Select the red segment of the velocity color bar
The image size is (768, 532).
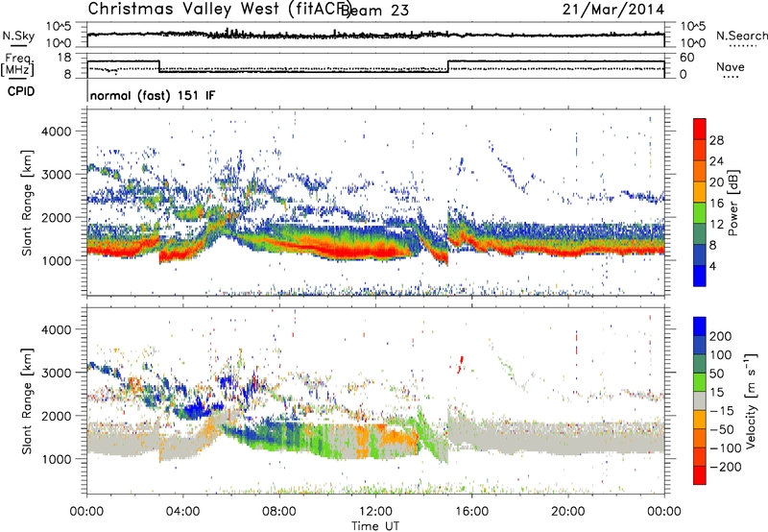coord(700,475)
